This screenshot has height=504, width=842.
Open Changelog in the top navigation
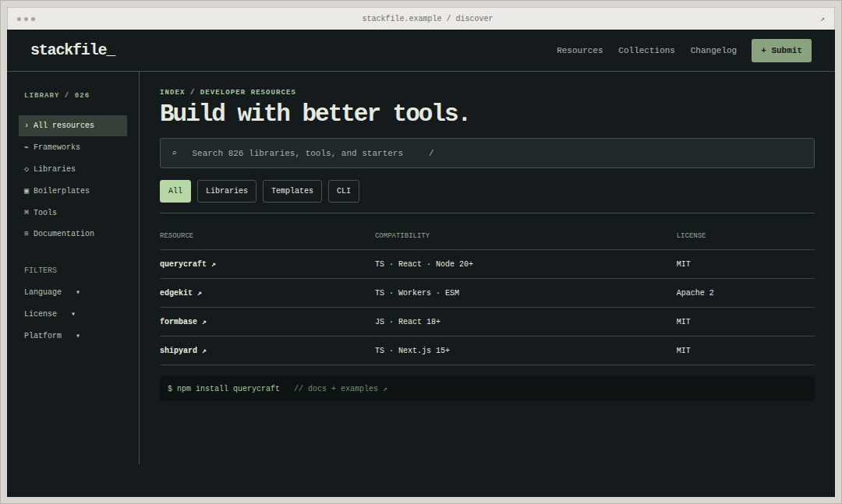(x=713, y=51)
